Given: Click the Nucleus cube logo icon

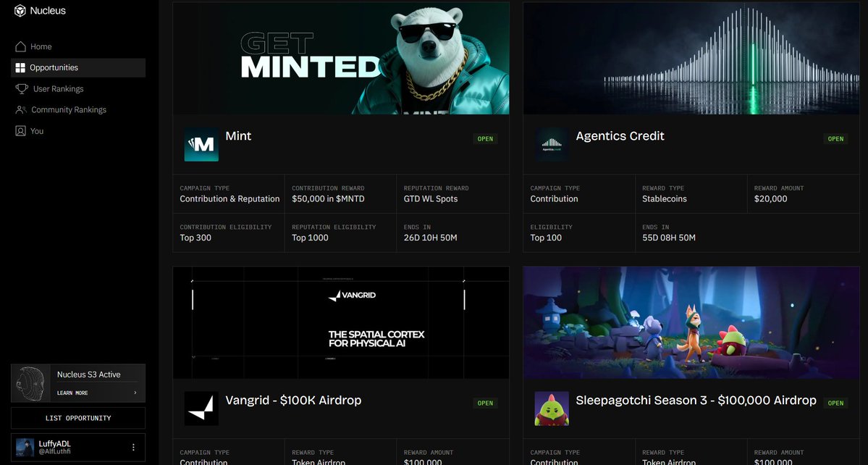Looking at the screenshot, I should [x=20, y=11].
